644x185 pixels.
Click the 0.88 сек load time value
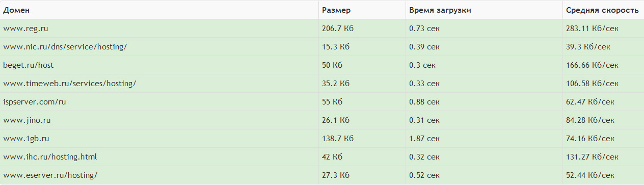424,102
